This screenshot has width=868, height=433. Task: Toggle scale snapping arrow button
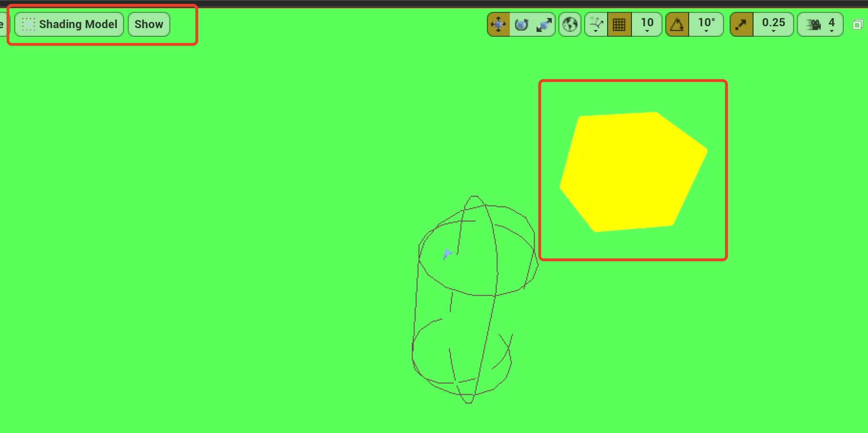[742, 24]
